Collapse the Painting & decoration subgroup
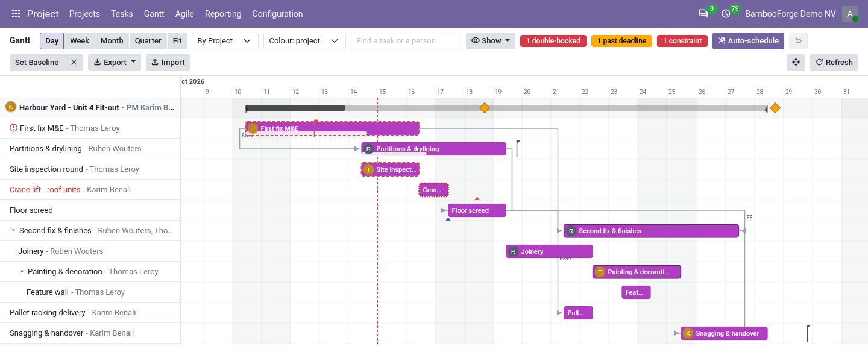This screenshot has width=868, height=358. 22,272
